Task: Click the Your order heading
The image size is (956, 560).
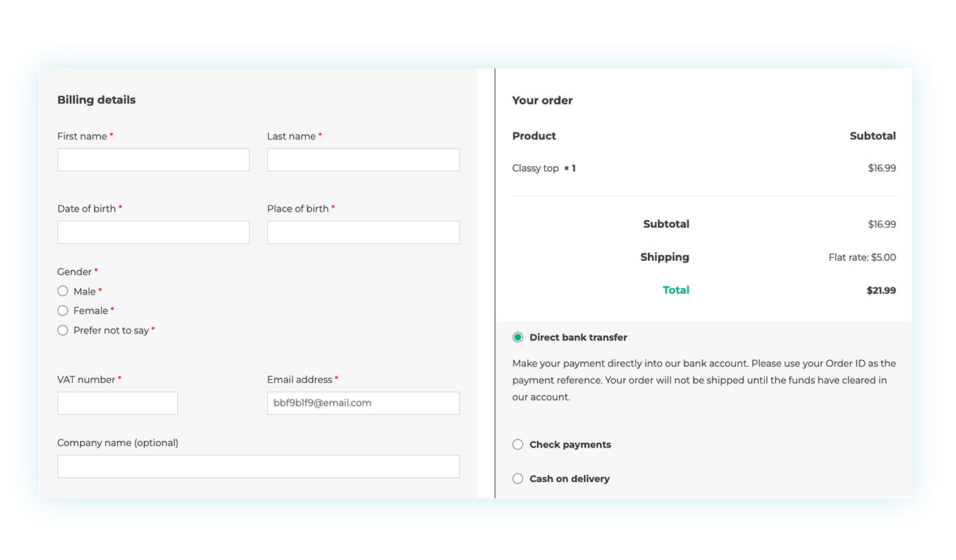Action: (x=542, y=100)
